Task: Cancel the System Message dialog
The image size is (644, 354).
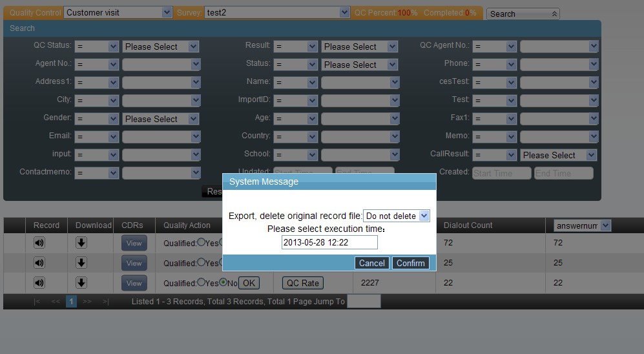Action: click(371, 263)
